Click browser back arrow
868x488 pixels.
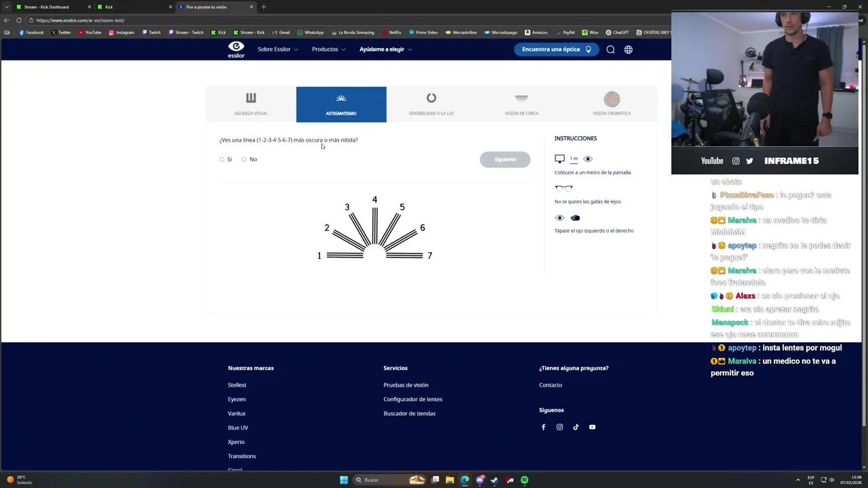pyautogui.click(x=7, y=20)
